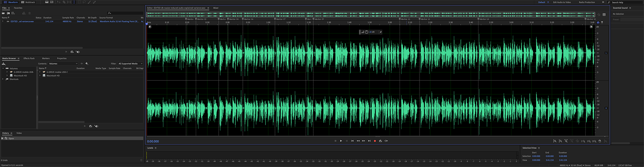Toggle snapping magnet icon above the ruler
The image size is (644, 167).
tap(598, 23)
